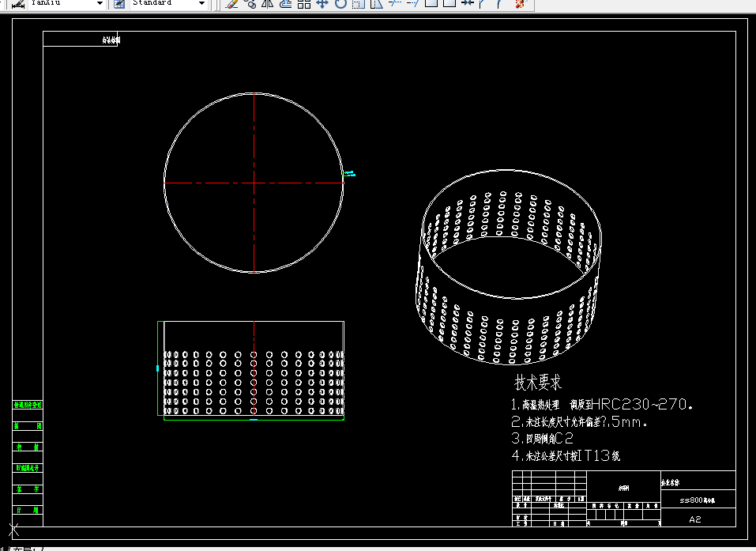Select the Trim tool

(395, 3)
